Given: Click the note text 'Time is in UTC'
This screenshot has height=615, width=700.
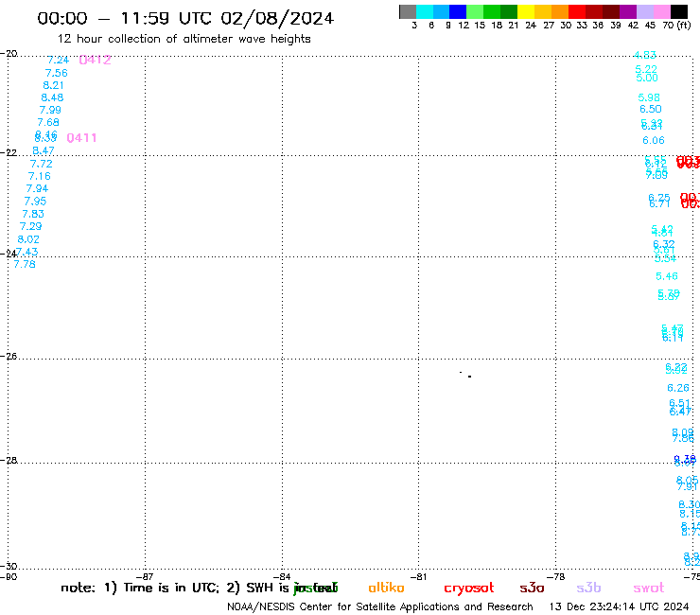Looking at the screenshot, I should coord(171,588).
